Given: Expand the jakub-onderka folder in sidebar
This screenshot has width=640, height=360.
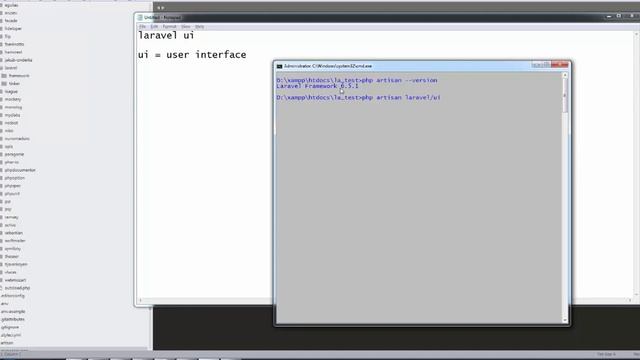Looking at the screenshot, I should [18, 60].
